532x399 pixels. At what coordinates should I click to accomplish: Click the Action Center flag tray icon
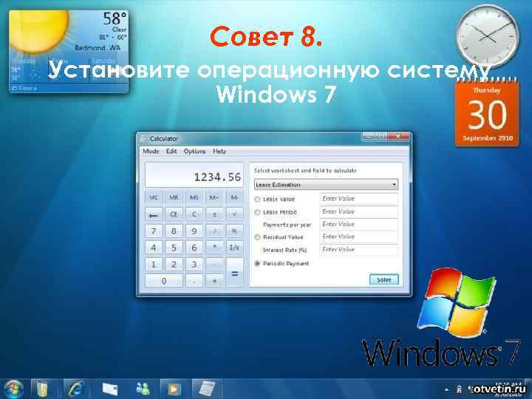(x=459, y=389)
